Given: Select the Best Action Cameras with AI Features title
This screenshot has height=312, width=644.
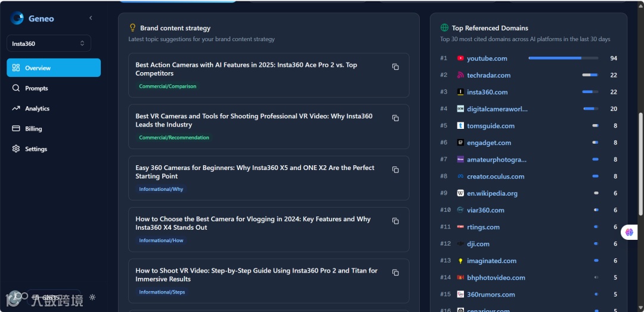Looking at the screenshot, I should (x=246, y=69).
